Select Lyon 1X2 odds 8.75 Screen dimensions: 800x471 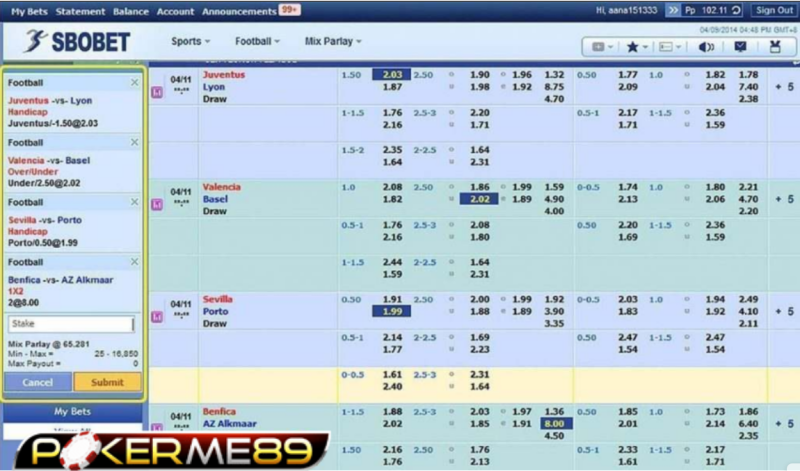pyautogui.click(x=554, y=87)
